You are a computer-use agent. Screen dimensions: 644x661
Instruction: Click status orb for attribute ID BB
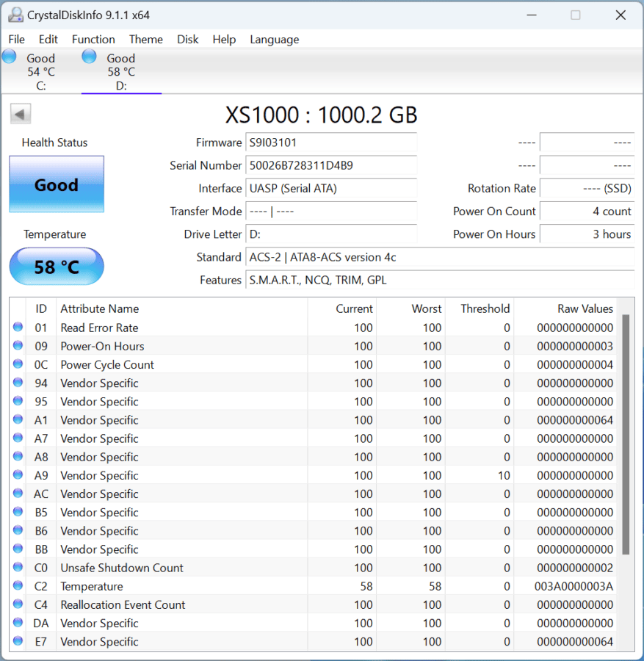click(18, 549)
